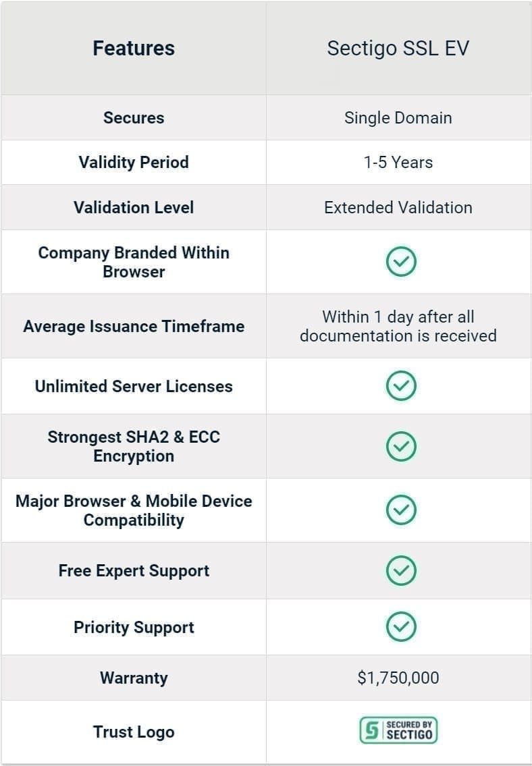Select the Extended Validation text
532x766 pixels.
pyautogui.click(x=398, y=207)
